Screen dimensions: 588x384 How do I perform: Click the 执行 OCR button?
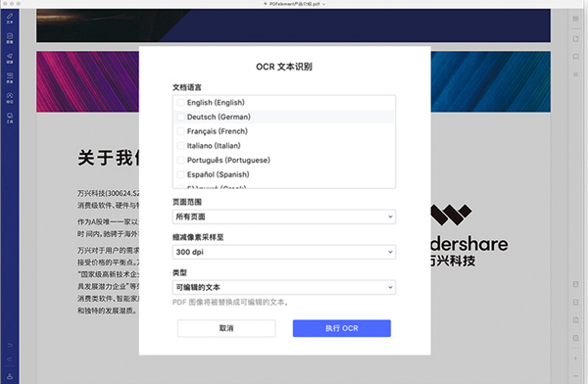click(x=342, y=328)
